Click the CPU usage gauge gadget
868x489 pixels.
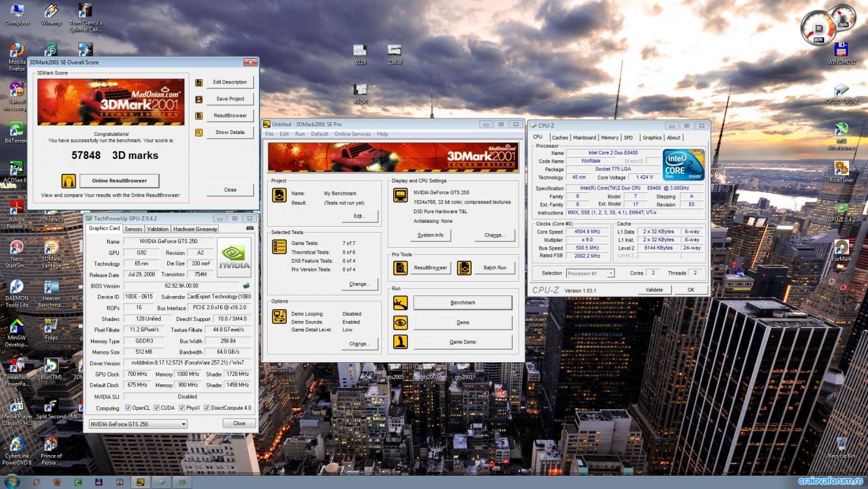point(818,29)
